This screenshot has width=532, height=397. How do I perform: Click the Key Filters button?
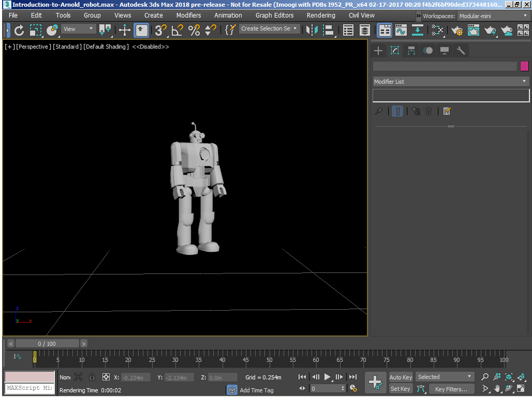point(451,389)
